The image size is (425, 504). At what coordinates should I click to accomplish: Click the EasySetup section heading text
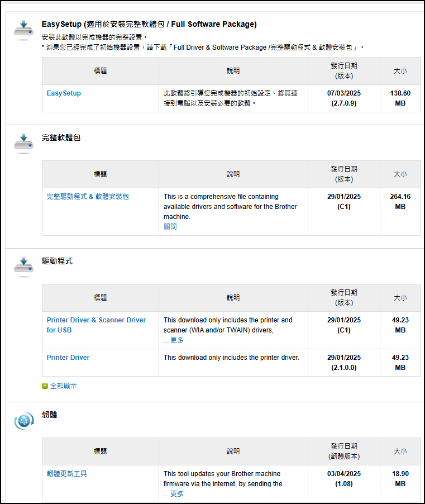click(149, 24)
